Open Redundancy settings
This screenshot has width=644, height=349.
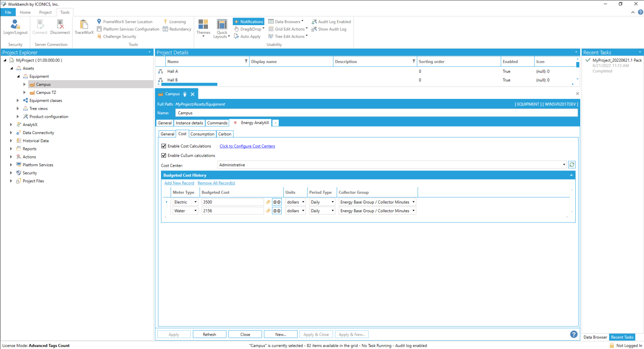177,29
